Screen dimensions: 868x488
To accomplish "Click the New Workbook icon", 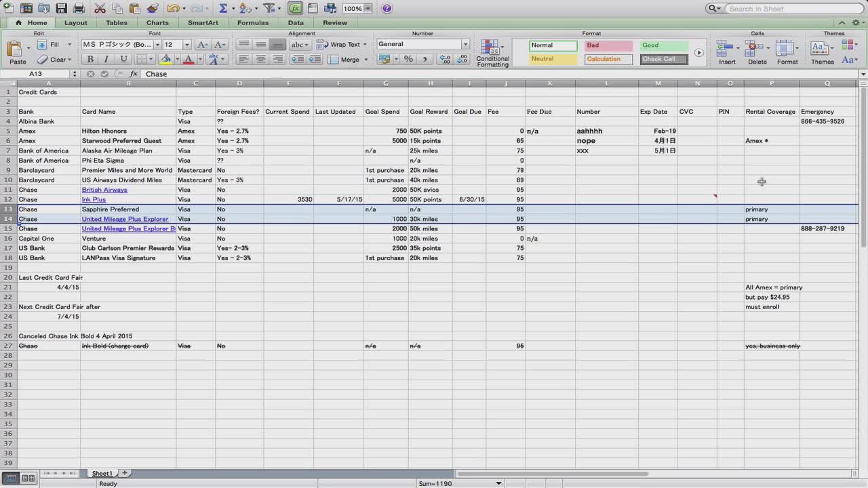I will 9,8.
